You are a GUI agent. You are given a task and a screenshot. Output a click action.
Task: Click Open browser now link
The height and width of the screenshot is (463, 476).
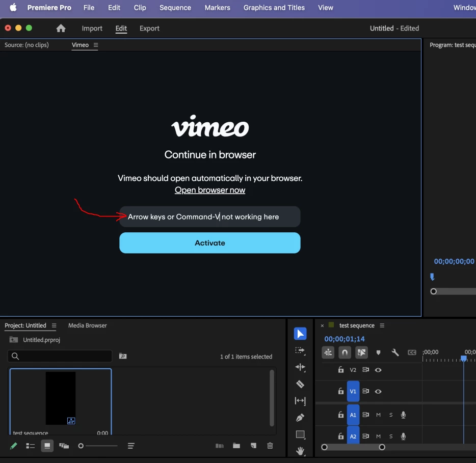click(x=210, y=190)
